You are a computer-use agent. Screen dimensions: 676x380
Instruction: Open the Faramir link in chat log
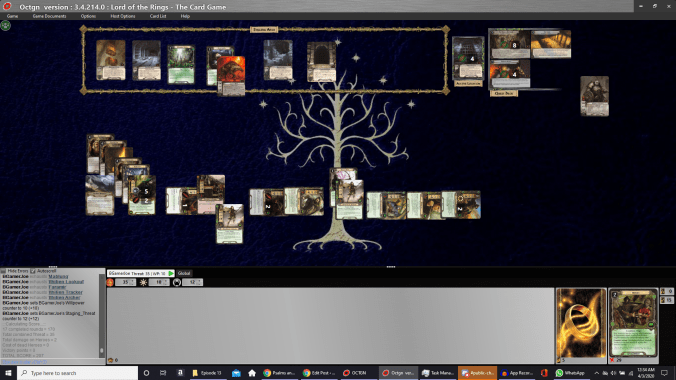tap(57, 287)
